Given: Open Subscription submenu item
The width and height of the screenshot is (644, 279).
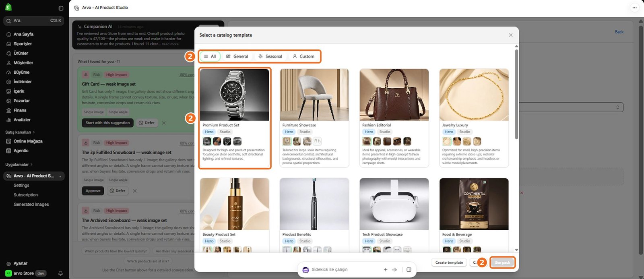Looking at the screenshot, I should point(26,195).
